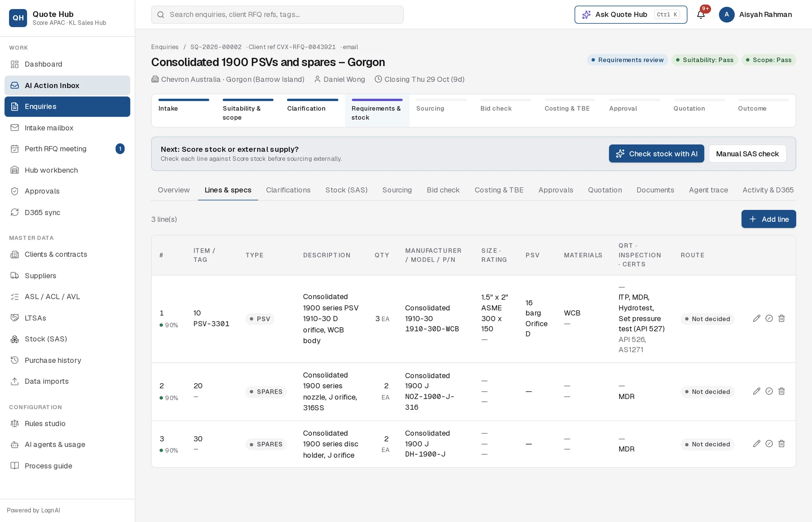Screen dimensions: 812x522
Task: Open Perth RFQ meeting item
Action: (x=67, y=149)
